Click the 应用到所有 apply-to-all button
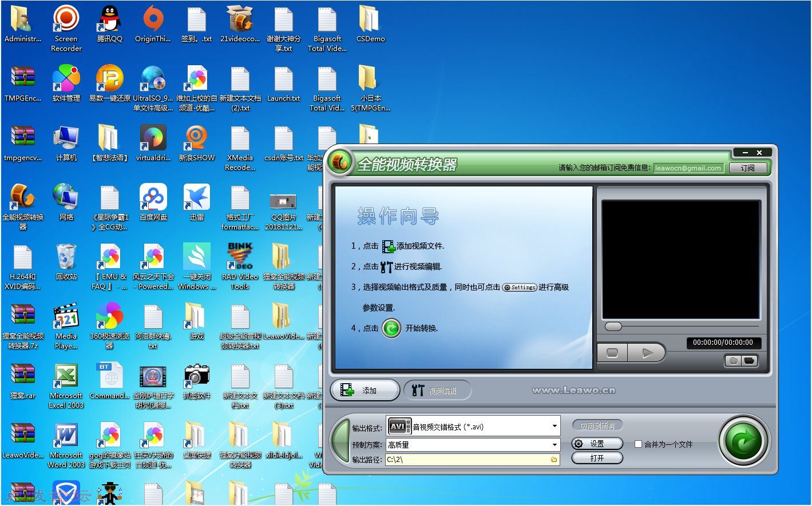This screenshot has width=812, height=506. point(597,425)
